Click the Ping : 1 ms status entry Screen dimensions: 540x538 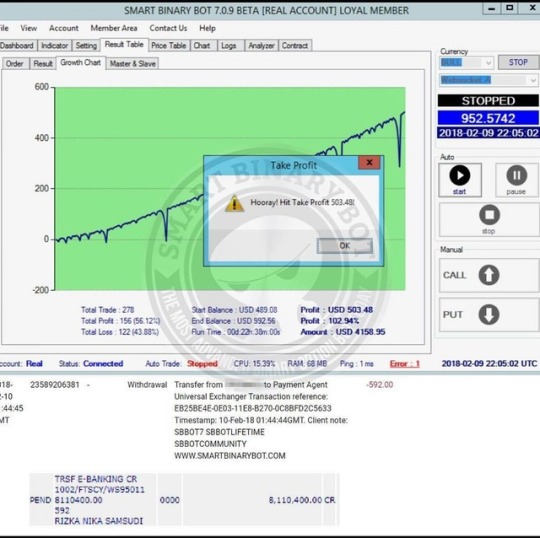357,364
